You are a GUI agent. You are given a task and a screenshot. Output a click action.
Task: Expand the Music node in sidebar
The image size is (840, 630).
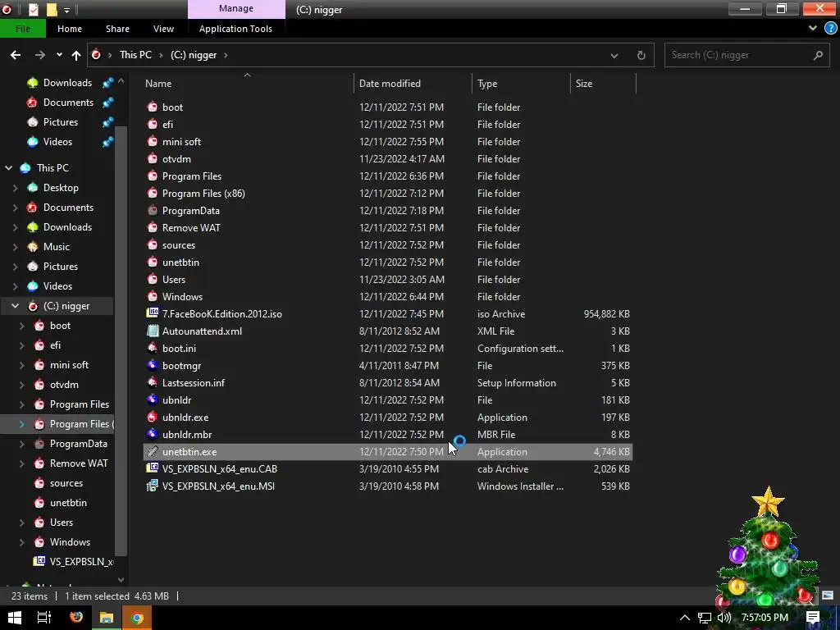(x=15, y=247)
